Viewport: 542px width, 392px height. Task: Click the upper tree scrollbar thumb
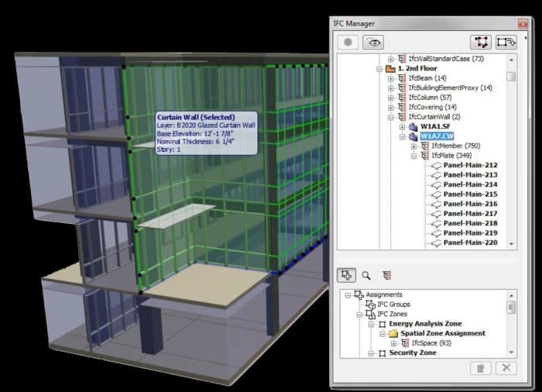point(511,77)
